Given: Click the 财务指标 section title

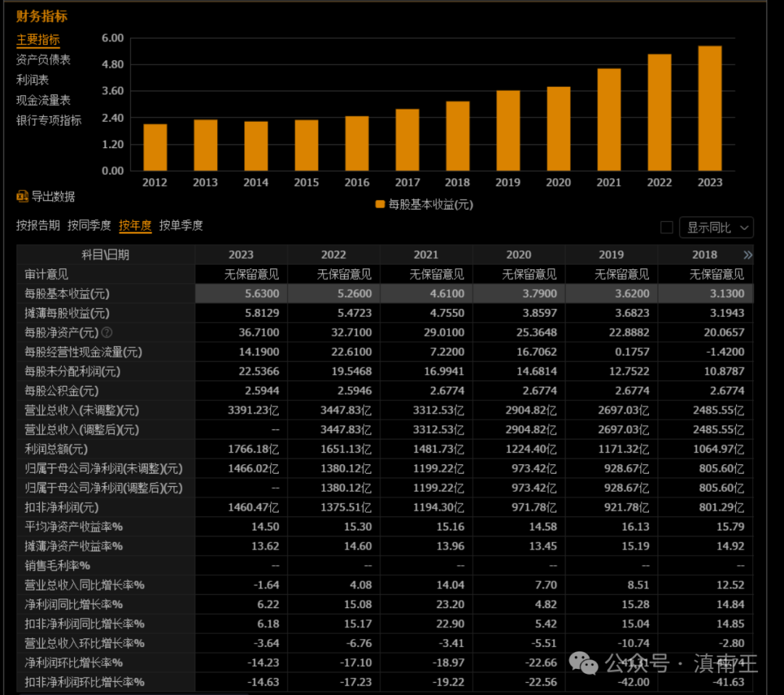Looking at the screenshot, I should tap(42, 17).
